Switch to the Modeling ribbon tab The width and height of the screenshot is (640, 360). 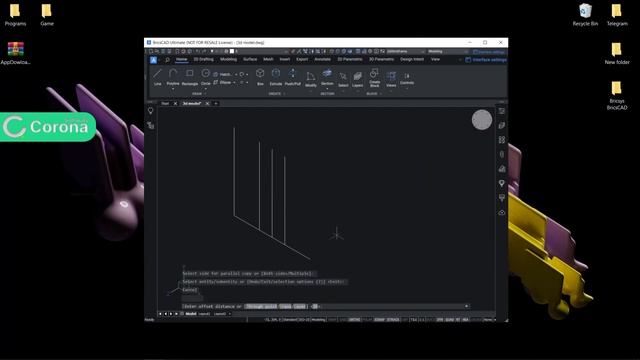pos(228,60)
